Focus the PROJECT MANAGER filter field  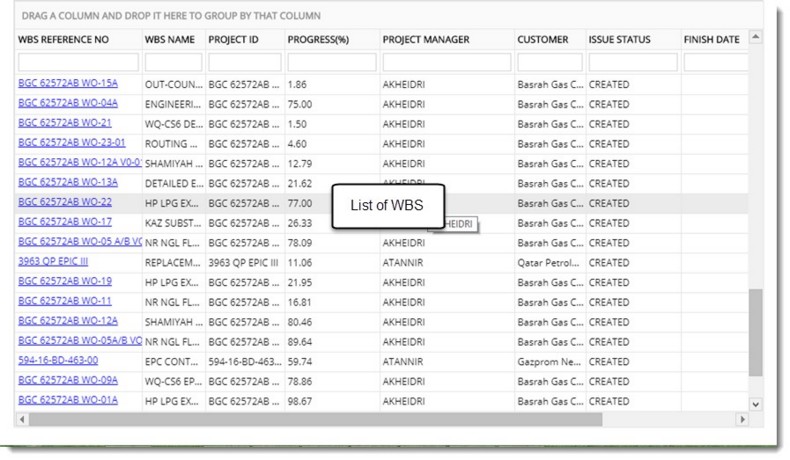coord(446,62)
